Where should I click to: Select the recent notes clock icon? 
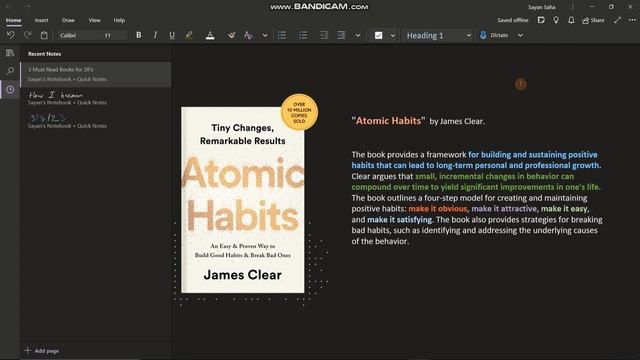(10, 89)
